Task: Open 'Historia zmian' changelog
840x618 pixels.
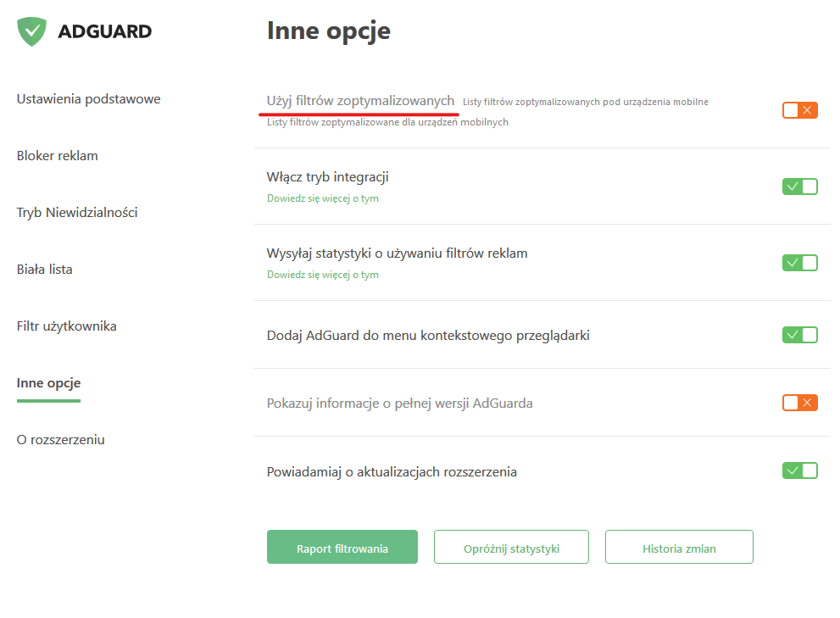Action: click(678, 546)
